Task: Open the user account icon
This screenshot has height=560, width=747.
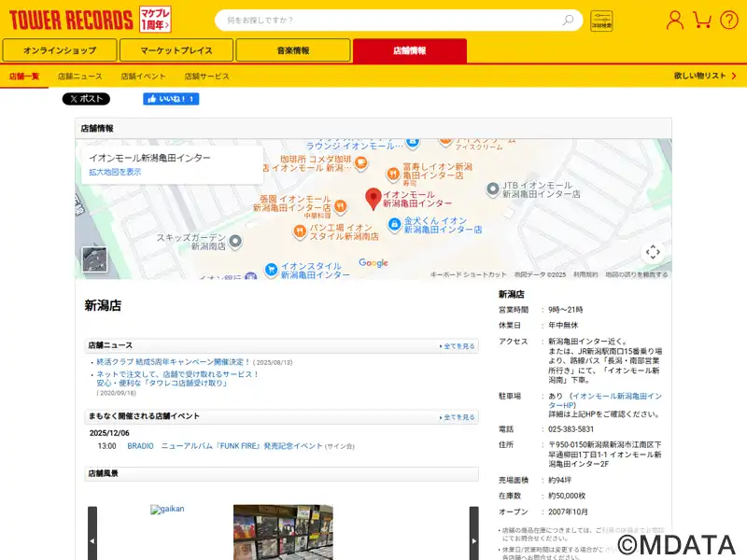Action: coord(674,20)
